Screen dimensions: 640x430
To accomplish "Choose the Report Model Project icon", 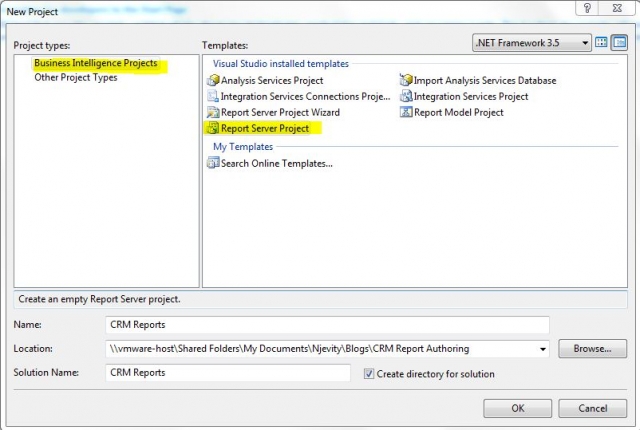I will tap(406, 112).
